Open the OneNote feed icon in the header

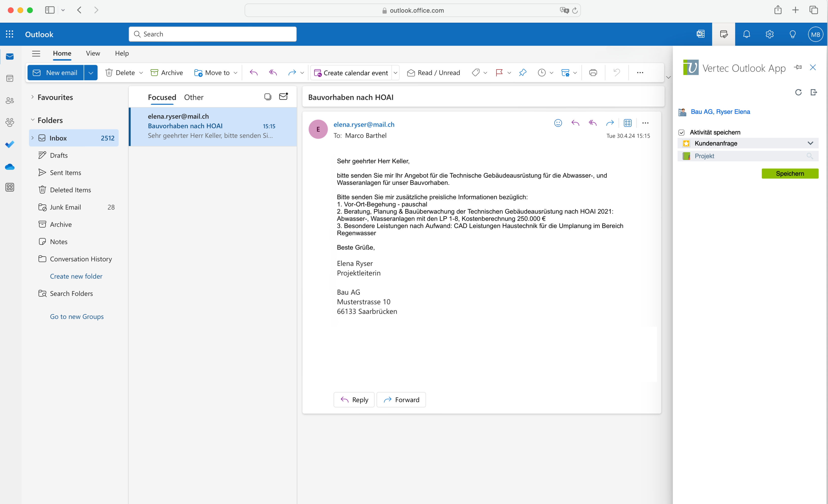coord(701,34)
